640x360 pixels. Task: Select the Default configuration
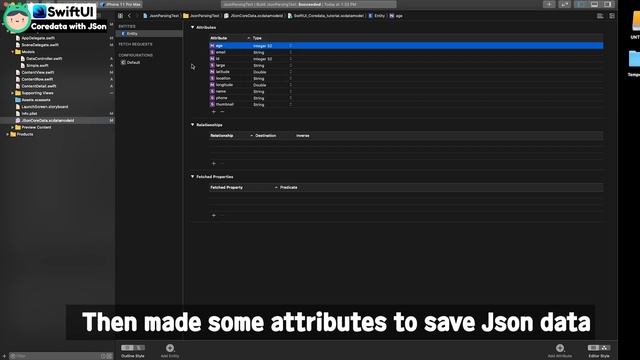133,62
